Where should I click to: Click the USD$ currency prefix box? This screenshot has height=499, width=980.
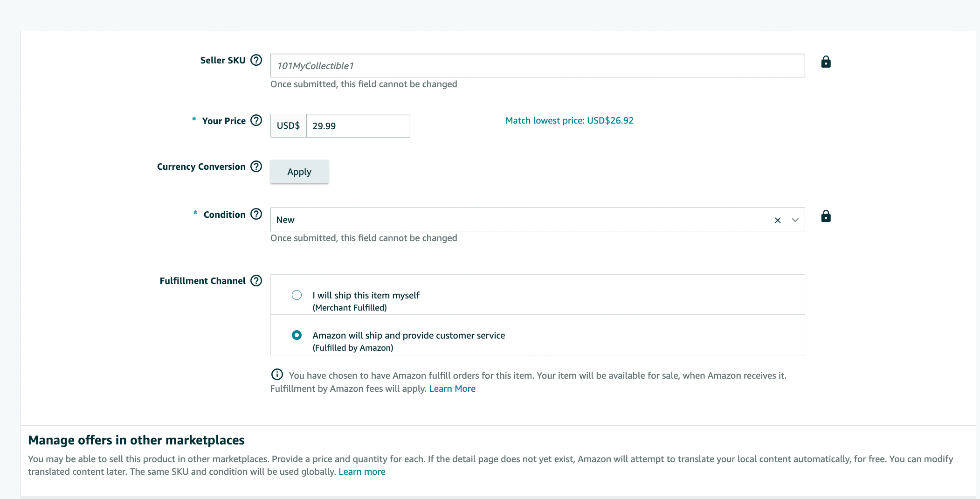tap(288, 126)
